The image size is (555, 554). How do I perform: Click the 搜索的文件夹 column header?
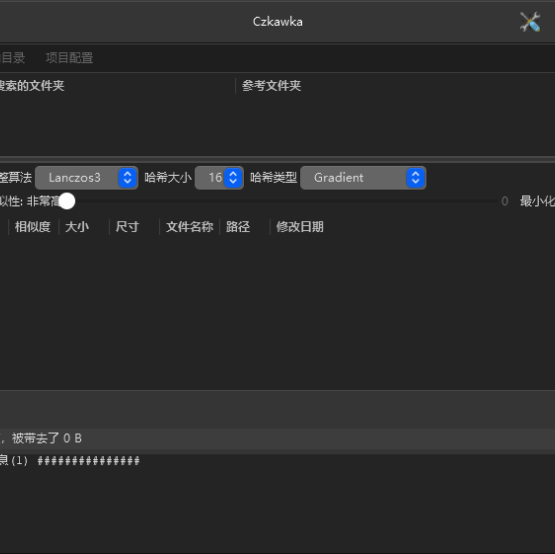[x=32, y=86]
